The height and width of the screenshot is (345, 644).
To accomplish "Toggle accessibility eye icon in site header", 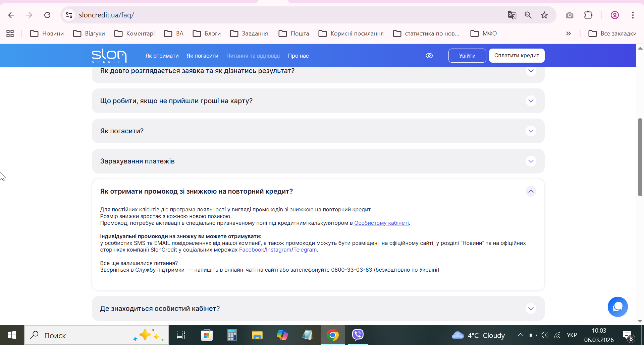I will click(x=429, y=56).
